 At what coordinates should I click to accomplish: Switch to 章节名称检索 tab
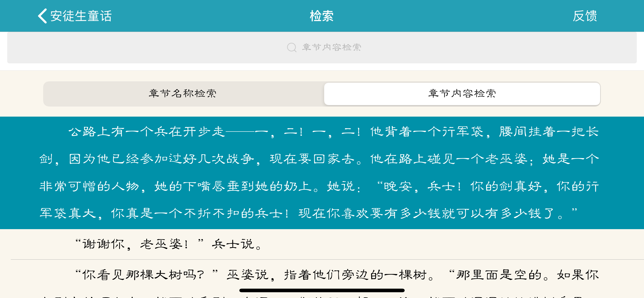(x=183, y=93)
